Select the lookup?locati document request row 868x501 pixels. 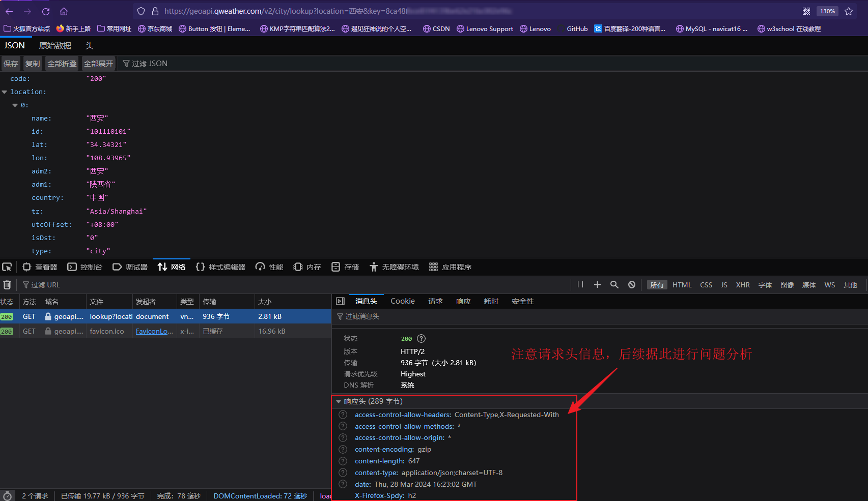pos(165,316)
